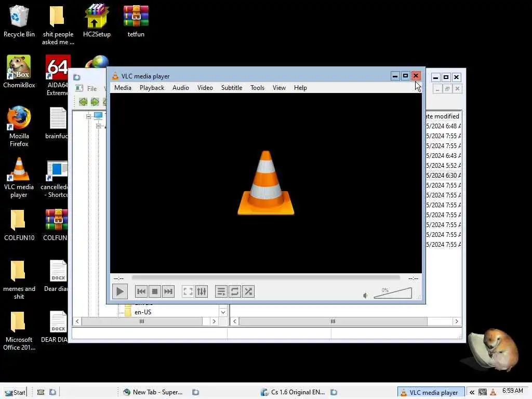The height and width of the screenshot is (399, 532).
Task: Select the row dated 5:52
Action: pyautogui.click(x=443, y=166)
